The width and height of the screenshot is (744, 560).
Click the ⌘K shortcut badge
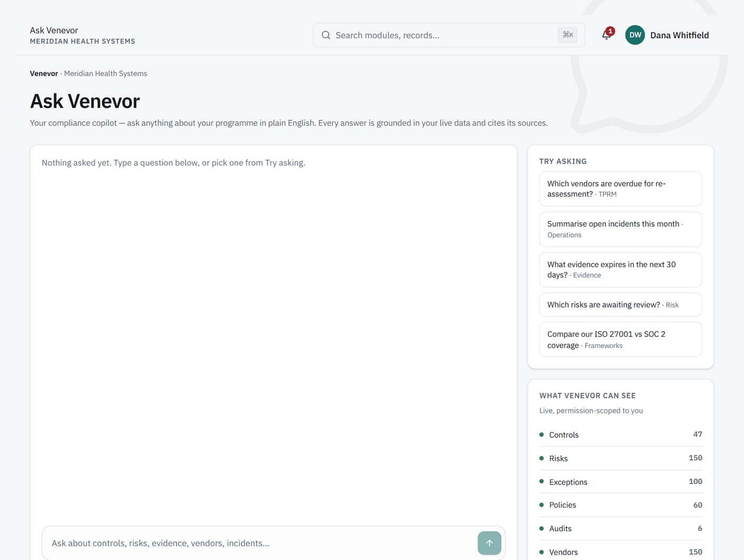tap(568, 35)
